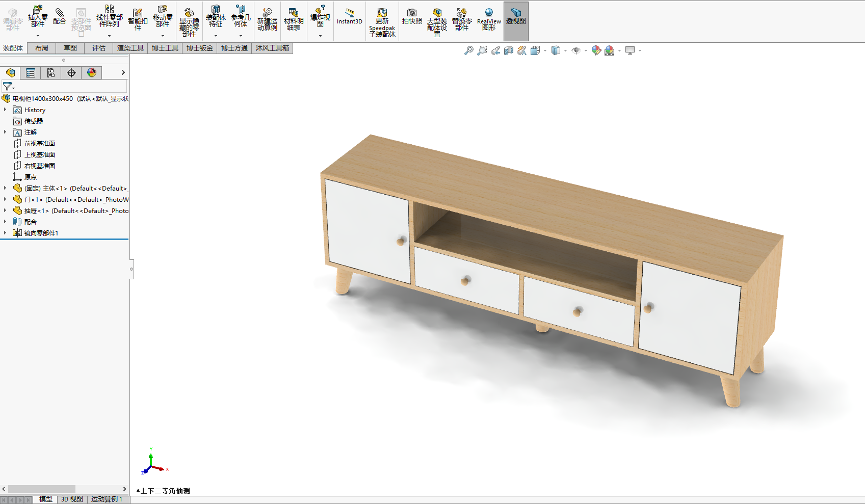Open the 装配体特征 (Assembly Features) tool
This screenshot has height=504, width=865.
(x=216, y=16)
